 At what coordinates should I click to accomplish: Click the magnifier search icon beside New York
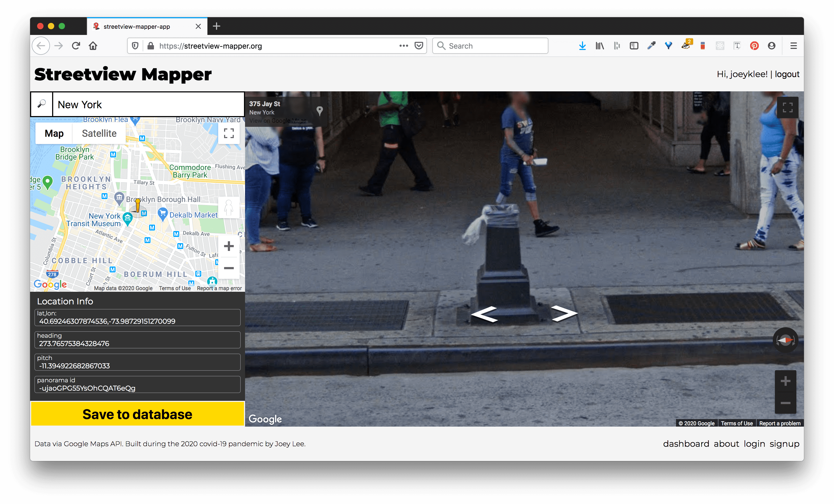(41, 104)
